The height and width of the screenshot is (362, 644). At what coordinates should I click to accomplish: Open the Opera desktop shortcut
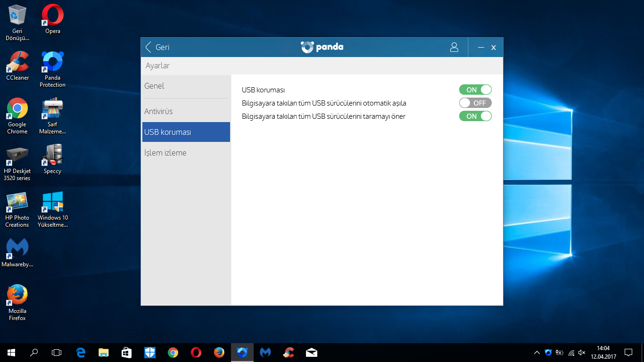click(53, 19)
